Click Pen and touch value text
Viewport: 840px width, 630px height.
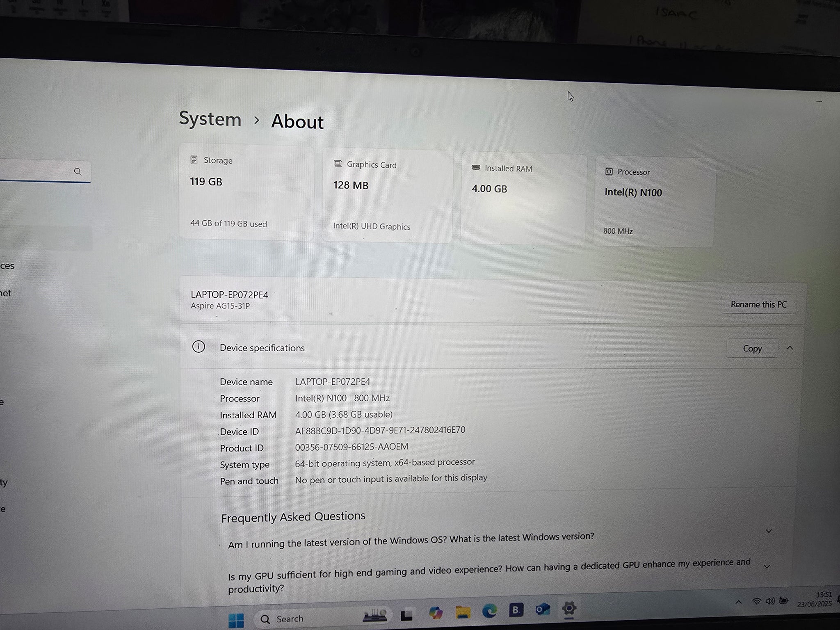(x=391, y=479)
